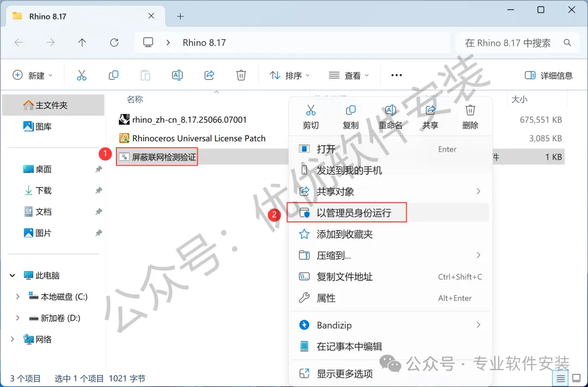Click 复制 in the context menu

point(351,117)
